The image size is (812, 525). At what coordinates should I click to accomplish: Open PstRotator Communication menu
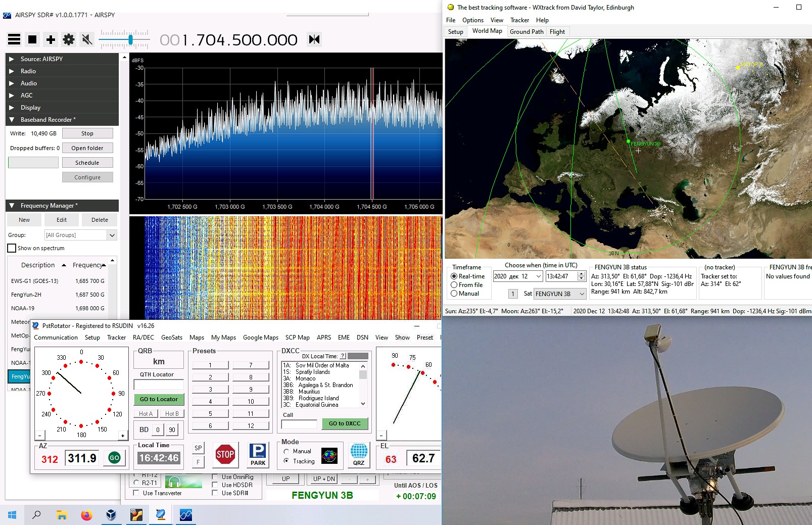56,338
